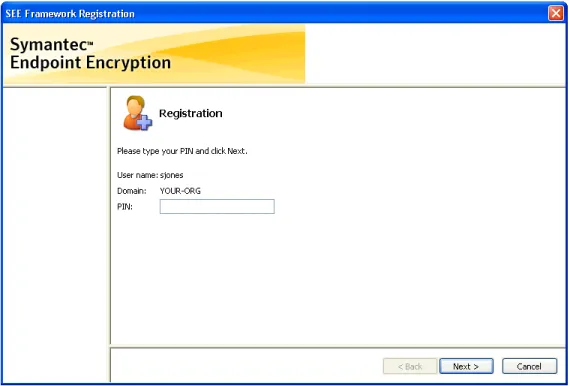Close the SEE Framework Registration window
The height and width of the screenshot is (386, 570).
[x=556, y=13]
